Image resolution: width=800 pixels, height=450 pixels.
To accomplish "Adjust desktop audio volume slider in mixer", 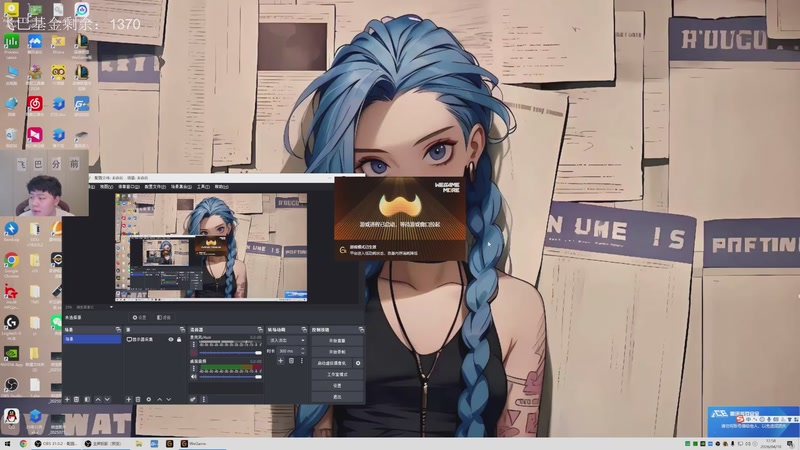I will [x=230, y=377].
